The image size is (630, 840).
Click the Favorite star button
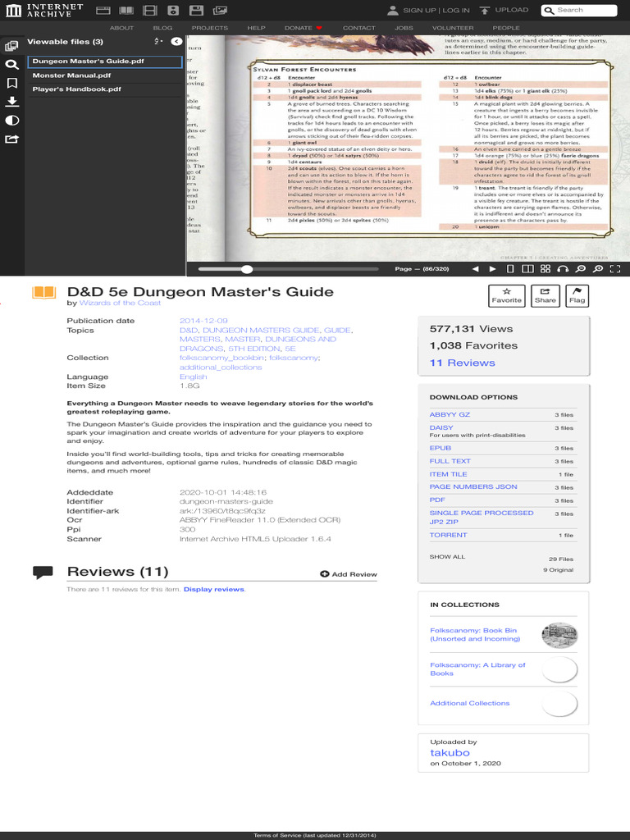tap(506, 295)
